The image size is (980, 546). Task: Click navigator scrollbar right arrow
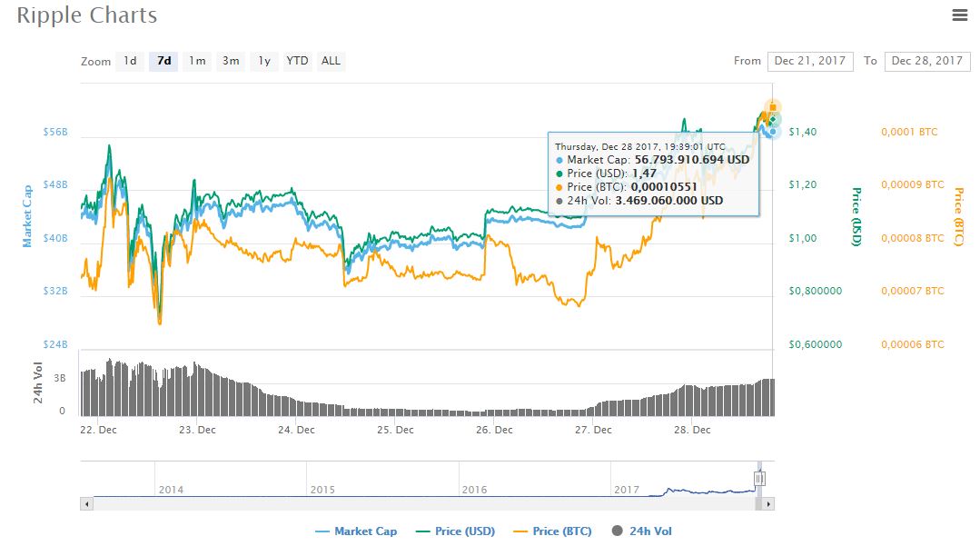coord(768,503)
